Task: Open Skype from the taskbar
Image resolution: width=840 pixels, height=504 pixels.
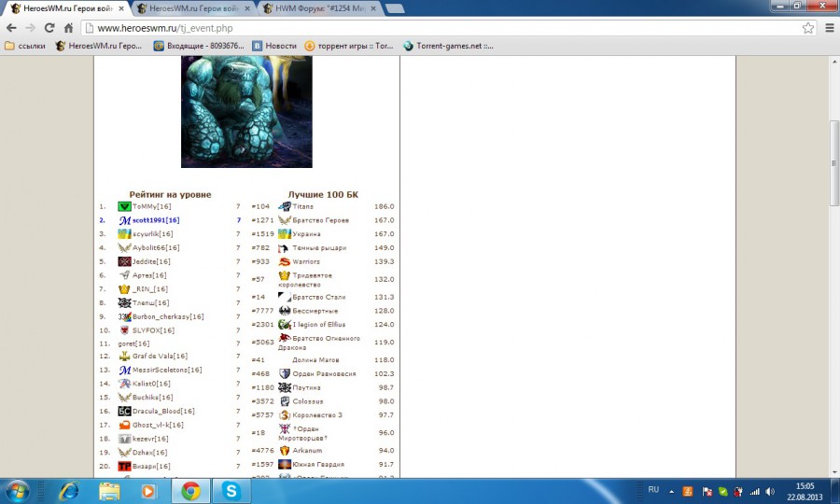Action: pos(231,491)
